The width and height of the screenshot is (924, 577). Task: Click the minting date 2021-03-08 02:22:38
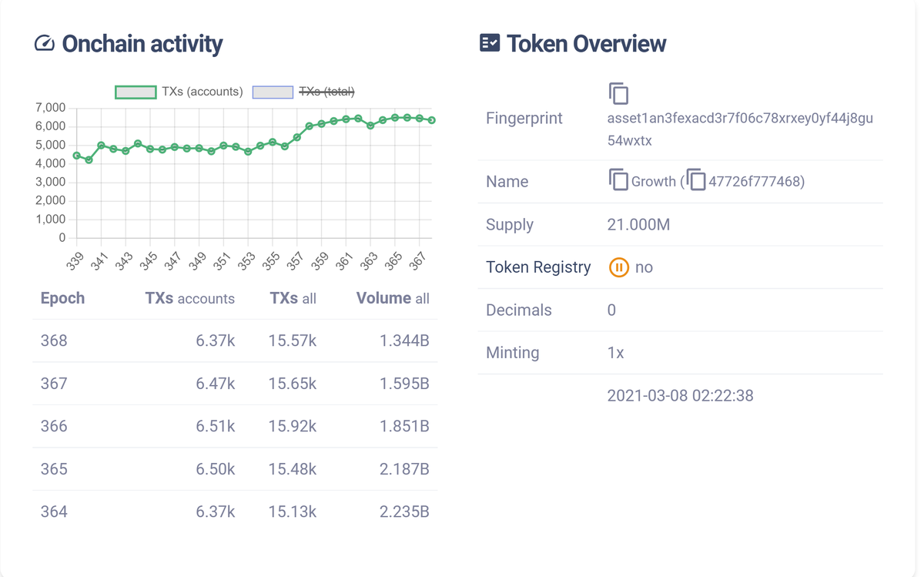680,395
